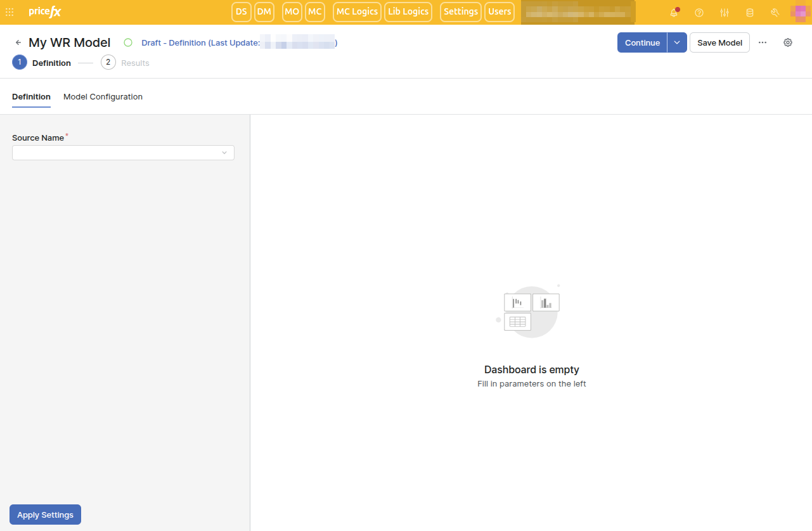The image size is (812, 531).
Task: Open the wrench tools icon
Action: click(775, 13)
